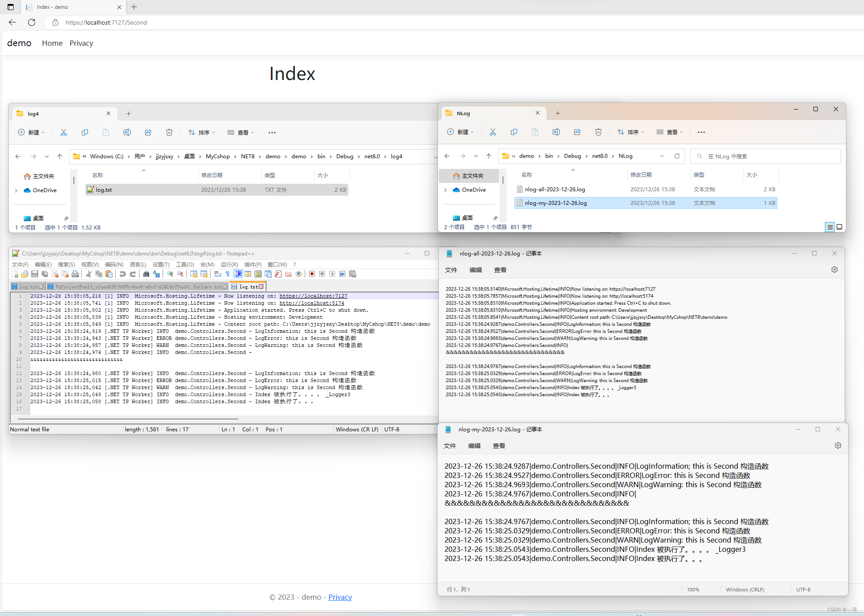Select nlog-all-2023-12-26.log file row
Viewport: 864px width, 616px height.
[x=646, y=189]
